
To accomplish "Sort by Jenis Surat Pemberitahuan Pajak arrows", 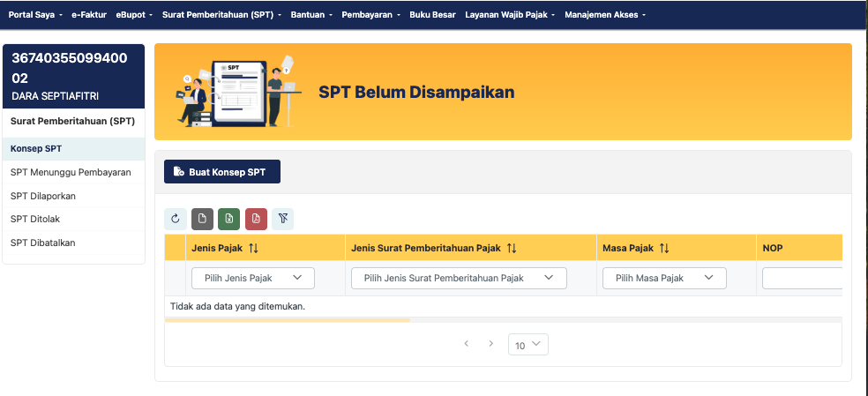I will 512,249.
